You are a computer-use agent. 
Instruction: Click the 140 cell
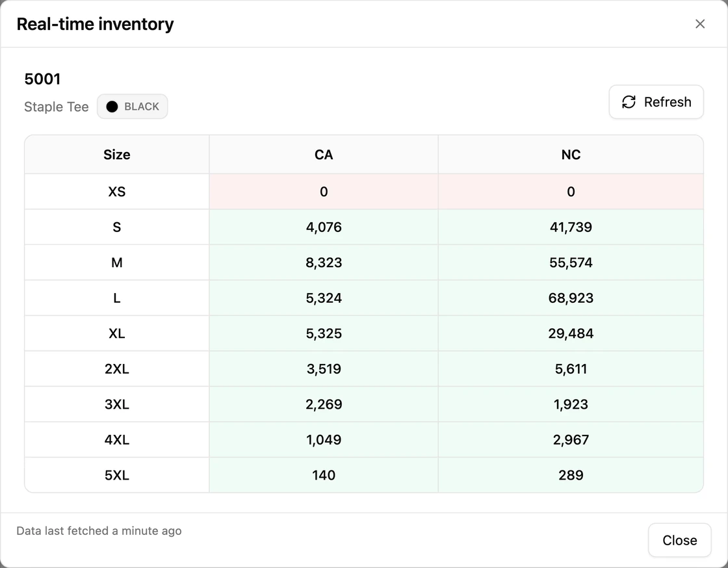coord(324,475)
